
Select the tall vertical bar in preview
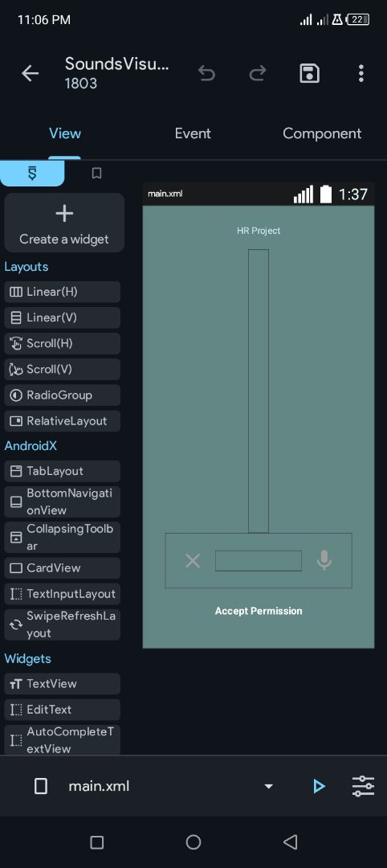pyautogui.click(x=259, y=391)
